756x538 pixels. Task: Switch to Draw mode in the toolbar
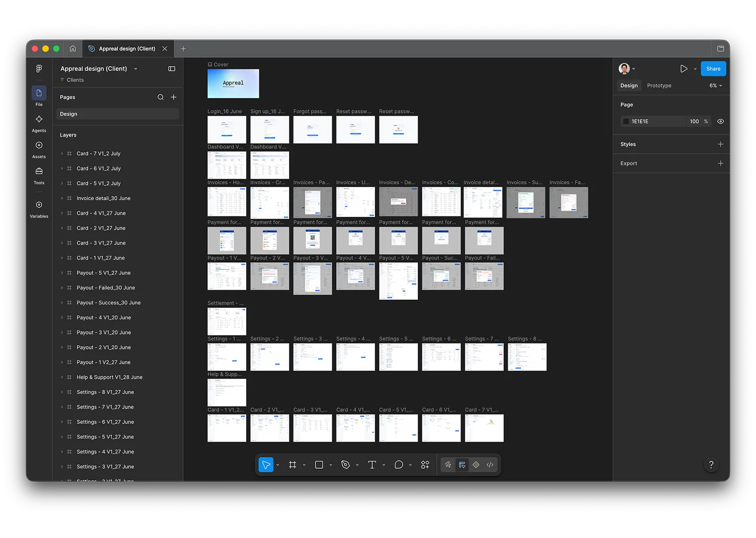coord(448,465)
